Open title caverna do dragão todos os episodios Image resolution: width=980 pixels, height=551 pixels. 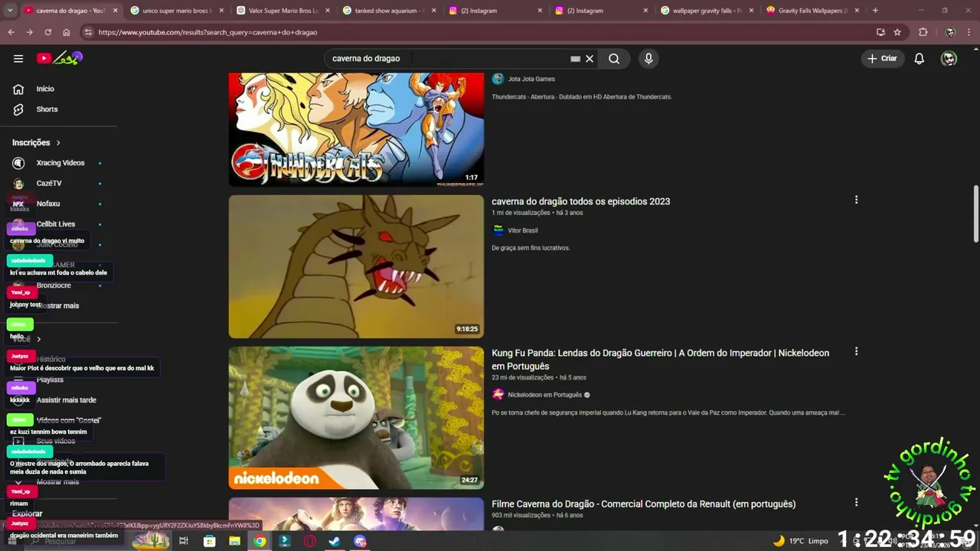pos(580,201)
